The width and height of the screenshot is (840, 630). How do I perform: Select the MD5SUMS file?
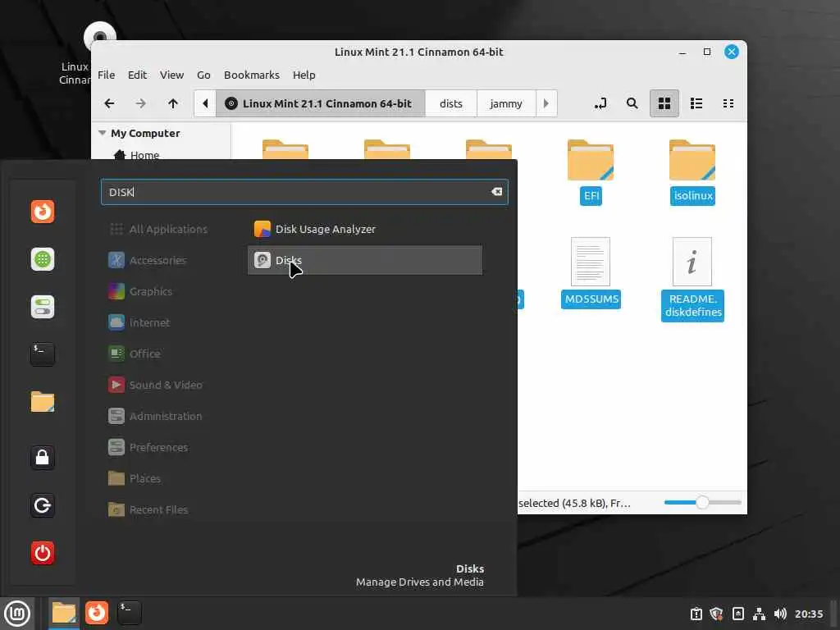point(591,272)
